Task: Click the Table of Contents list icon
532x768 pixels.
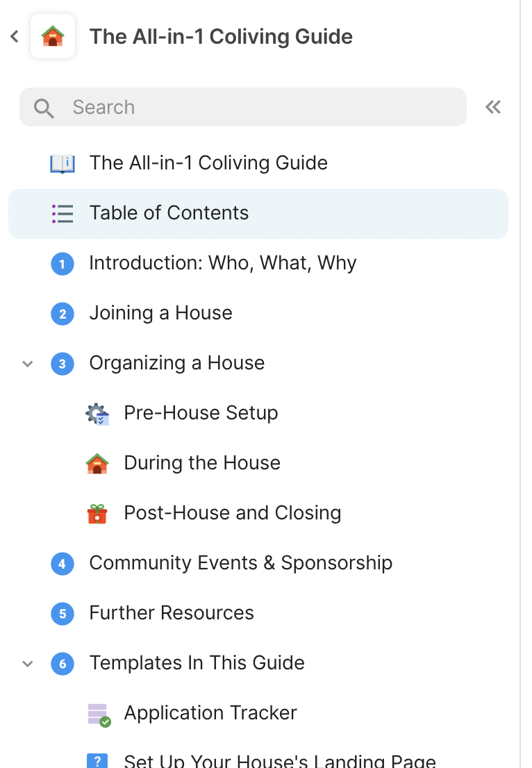Action: tap(63, 213)
